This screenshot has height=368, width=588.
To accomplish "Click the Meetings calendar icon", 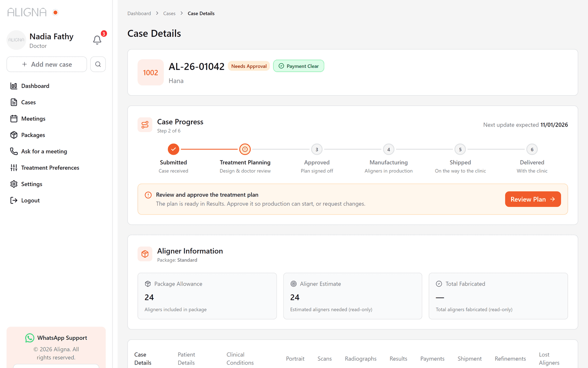I will pos(14,118).
